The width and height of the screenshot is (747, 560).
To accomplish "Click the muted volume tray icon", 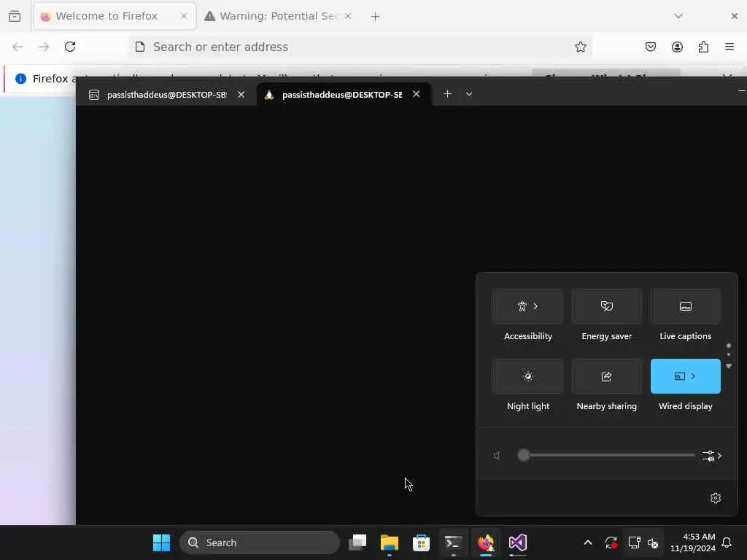I will [653, 542].
